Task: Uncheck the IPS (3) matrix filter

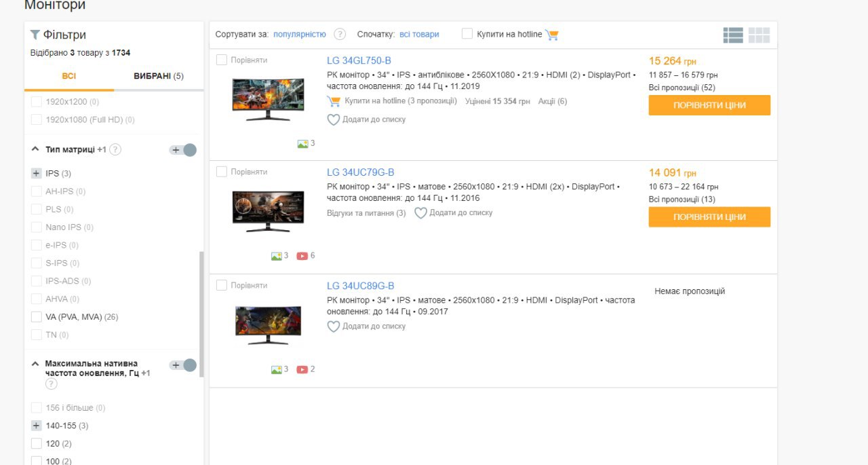Action: [37, 174]
